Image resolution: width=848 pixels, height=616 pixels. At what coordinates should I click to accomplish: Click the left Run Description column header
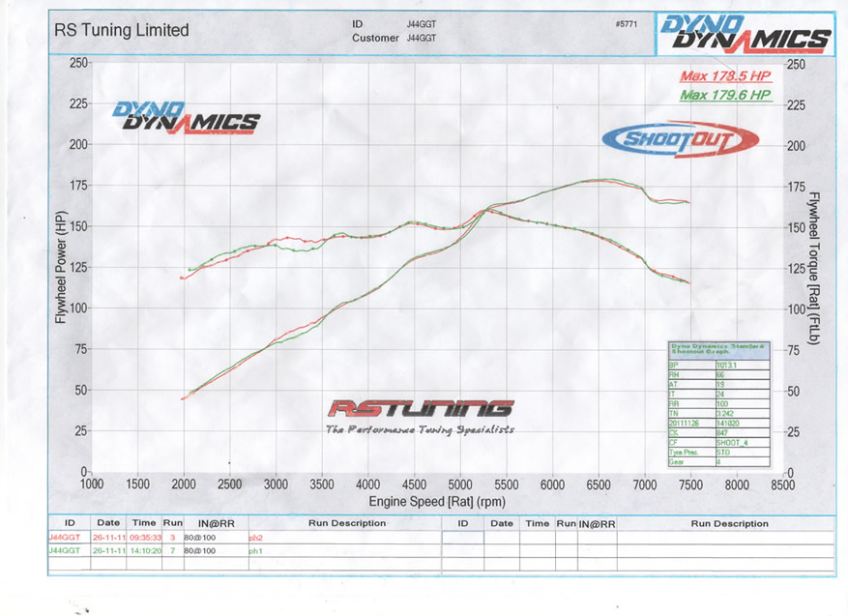point(346,523)
